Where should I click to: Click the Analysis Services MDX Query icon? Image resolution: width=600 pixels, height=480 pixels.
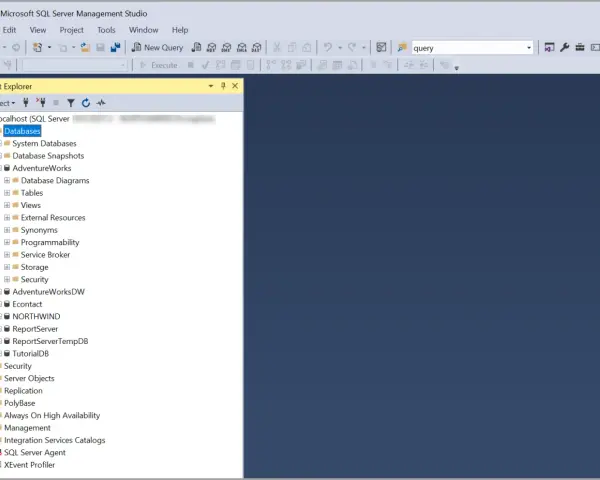pos(211,47)
